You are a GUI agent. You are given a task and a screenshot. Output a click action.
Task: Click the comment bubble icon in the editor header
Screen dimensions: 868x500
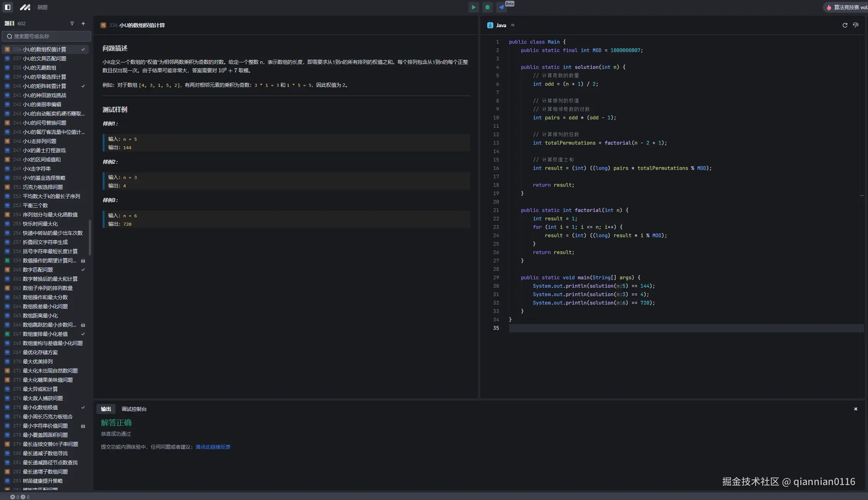click(x=856, y=25)
